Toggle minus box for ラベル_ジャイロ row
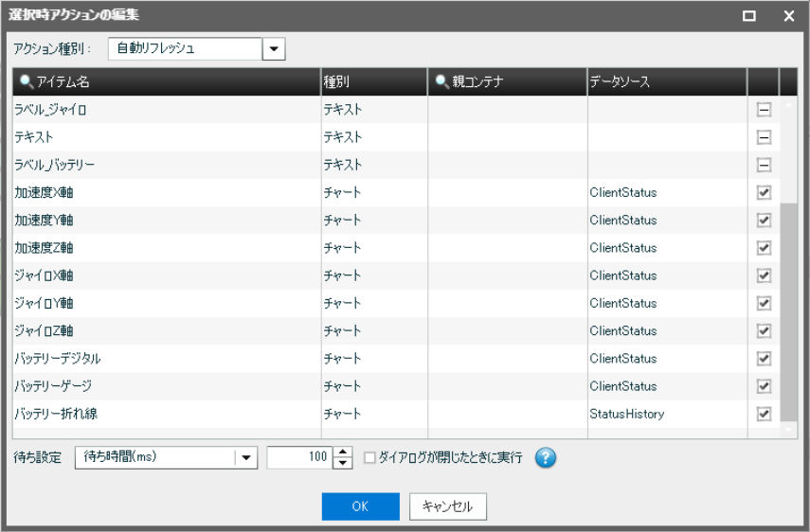The height and width of the screenshot is (532, 810). pyautogui.click(x=764, y=110)
